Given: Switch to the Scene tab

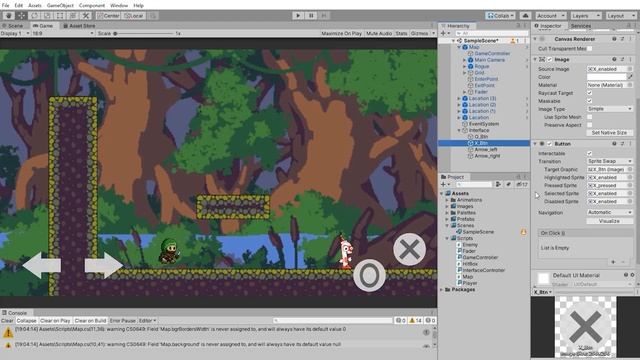Looking at the screenshot, I should [12, 25].
